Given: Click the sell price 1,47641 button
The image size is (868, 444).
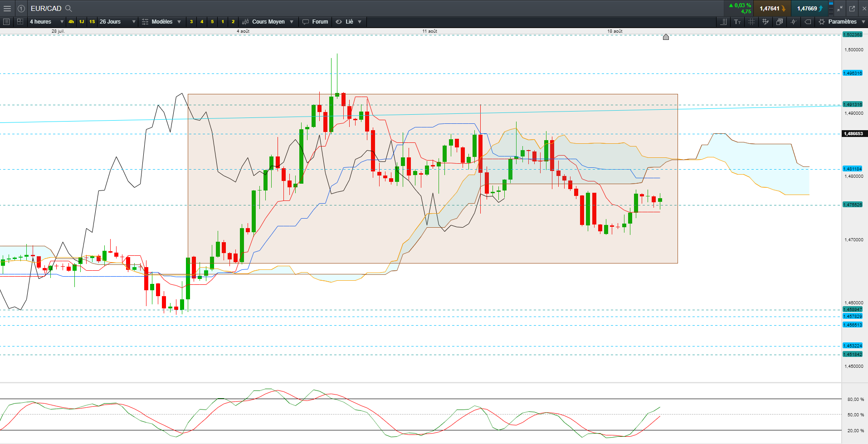Looking at the screenshot, I should pyautogui.click(x=772, y=9).
